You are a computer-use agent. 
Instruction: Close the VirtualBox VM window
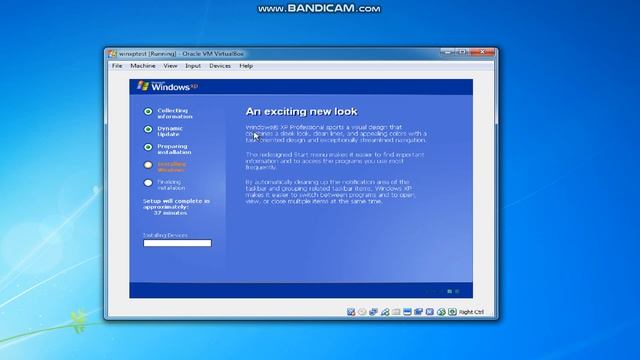(x=482, y=52)
